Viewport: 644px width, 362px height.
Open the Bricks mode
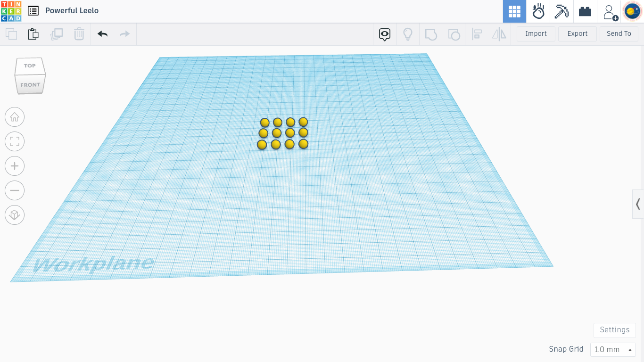(585, 11)
